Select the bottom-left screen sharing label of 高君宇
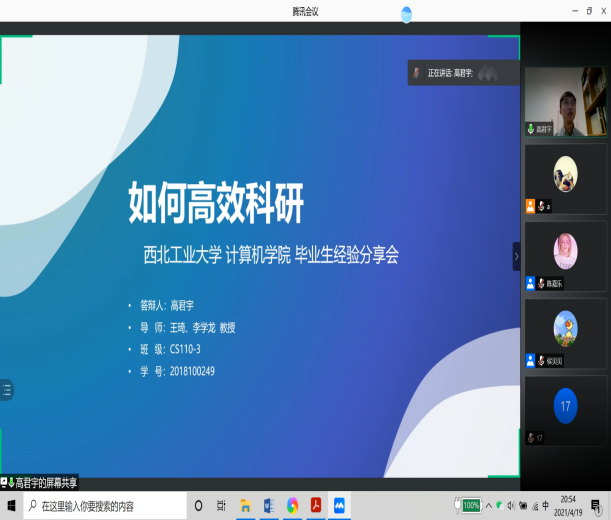 [40, 483]
